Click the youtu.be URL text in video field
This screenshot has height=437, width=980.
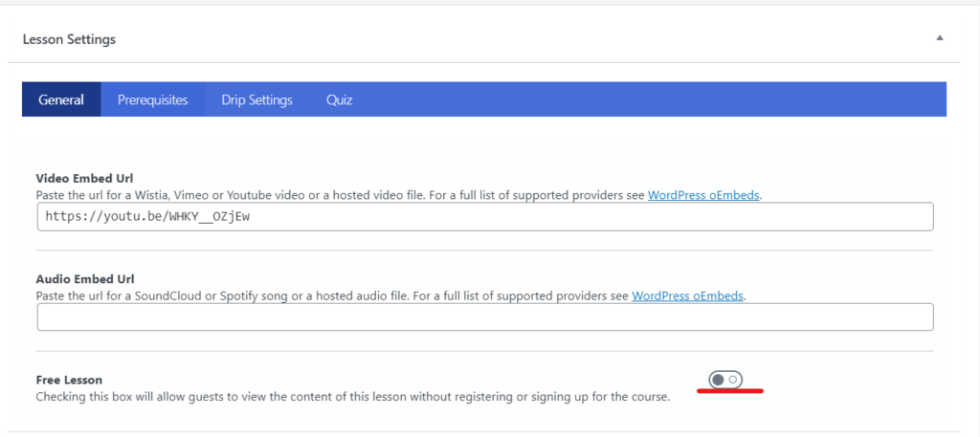(148, 217)
